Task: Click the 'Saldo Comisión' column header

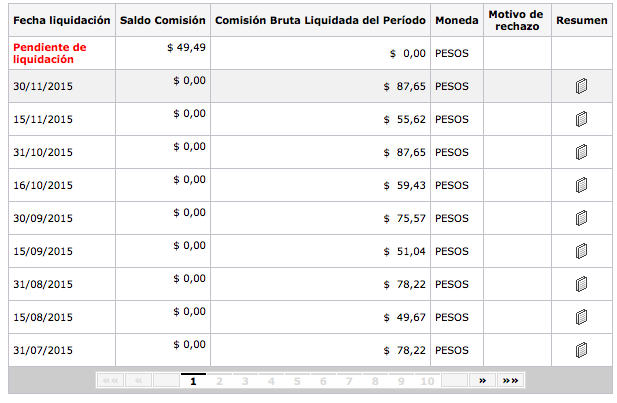Action: (162, 20)
